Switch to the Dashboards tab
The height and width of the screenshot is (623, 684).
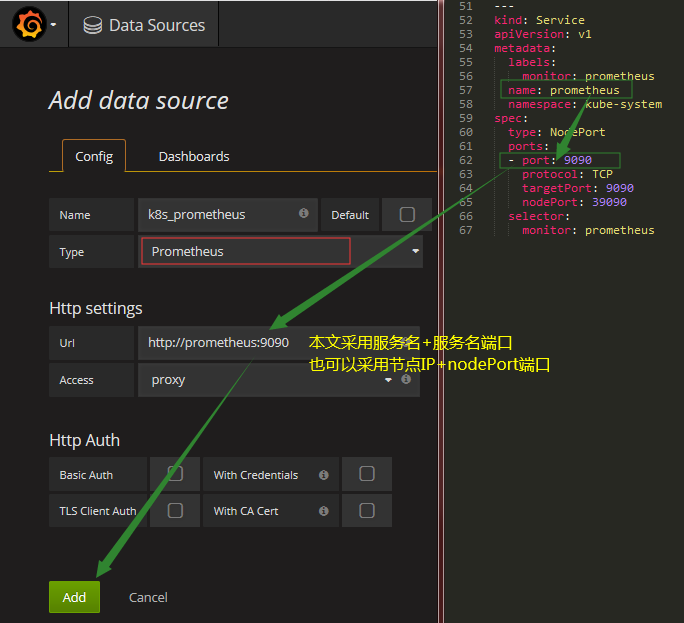tap(194, 156)
